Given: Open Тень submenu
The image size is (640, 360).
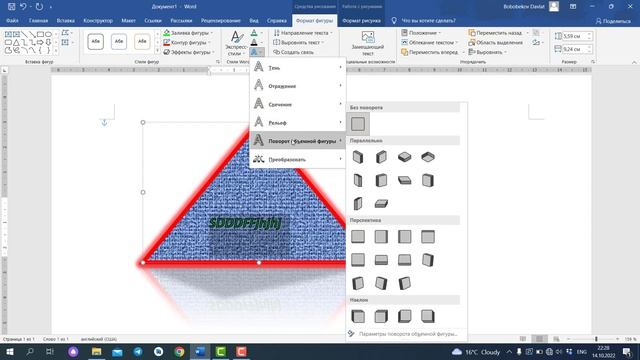Looking at the screenshot, I should [x=298, y=67].
